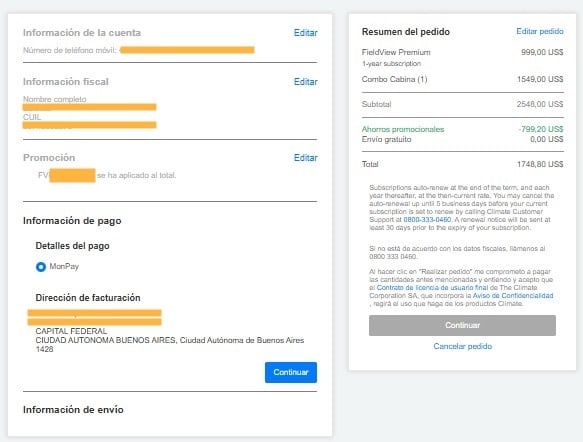Click the Total amount 1748,80 US$
583x442 pixels.
click(x=540, y=164)
